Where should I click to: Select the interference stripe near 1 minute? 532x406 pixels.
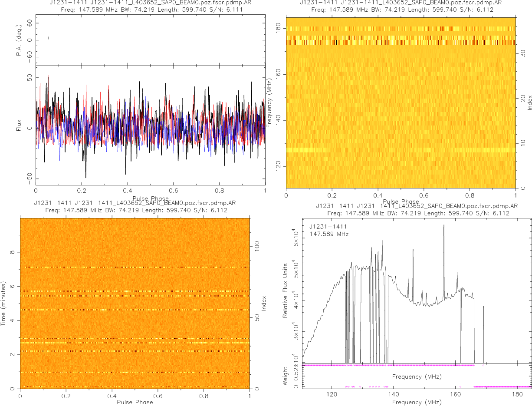135,373
